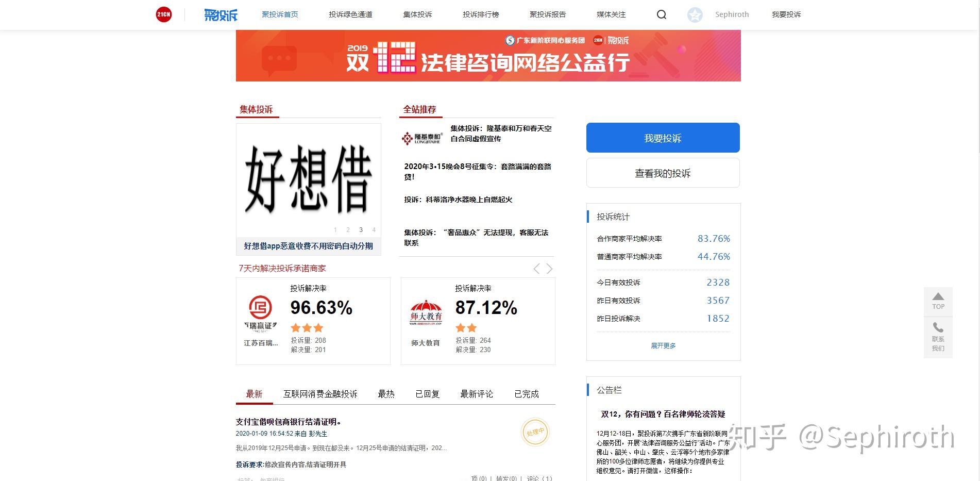Open the 投诉排行榜 menu item
Image resolution: width=980 pixels, height=481 pixels.
coord(481,14)
